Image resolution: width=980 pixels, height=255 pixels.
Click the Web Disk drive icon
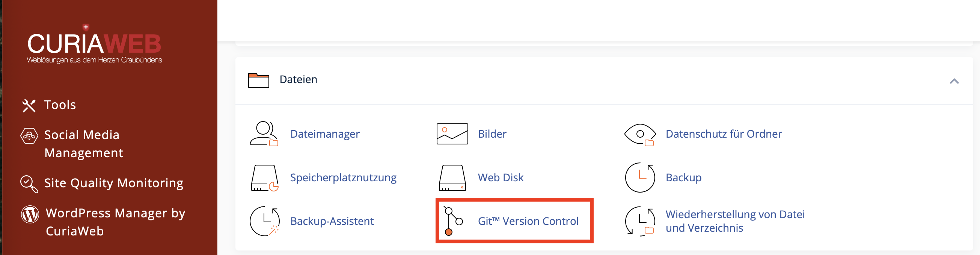click(452, 178)
